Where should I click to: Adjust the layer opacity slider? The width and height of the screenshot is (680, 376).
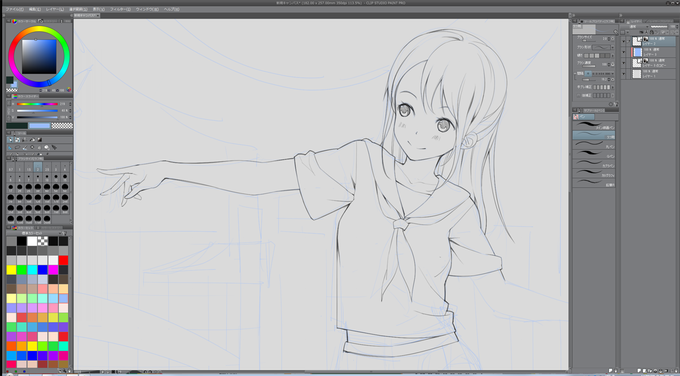pos(659,26)
